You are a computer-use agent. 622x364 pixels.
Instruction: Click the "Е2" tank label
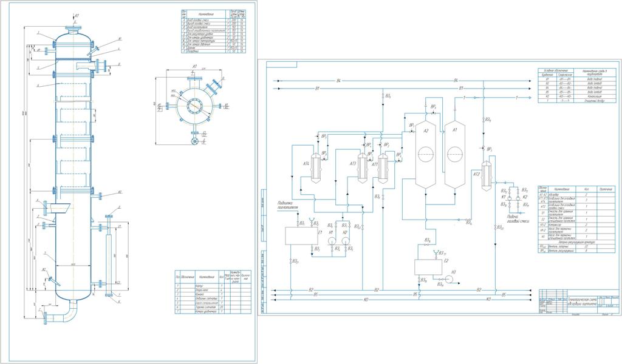pyautogui.click(x=446, y=260)
